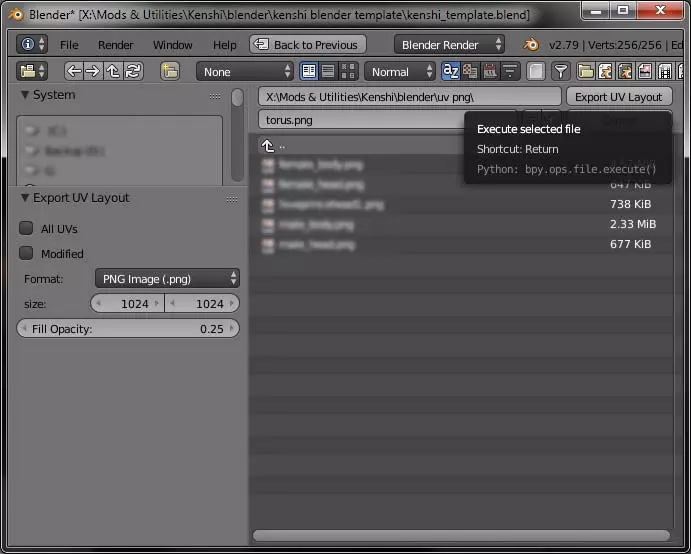Toggle the folders filter icon
Screen dimensions: 691x554
click(x=585, y=71)
